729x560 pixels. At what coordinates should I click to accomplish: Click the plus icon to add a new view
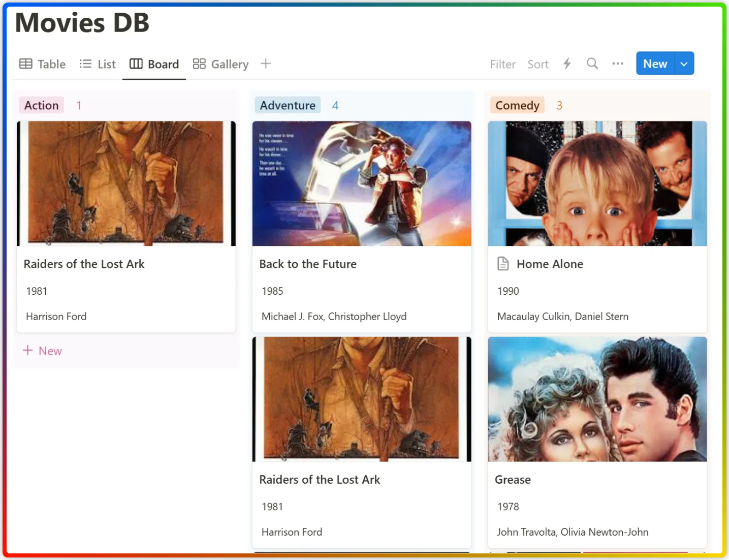pyautogui.click(x=266, y=64)
